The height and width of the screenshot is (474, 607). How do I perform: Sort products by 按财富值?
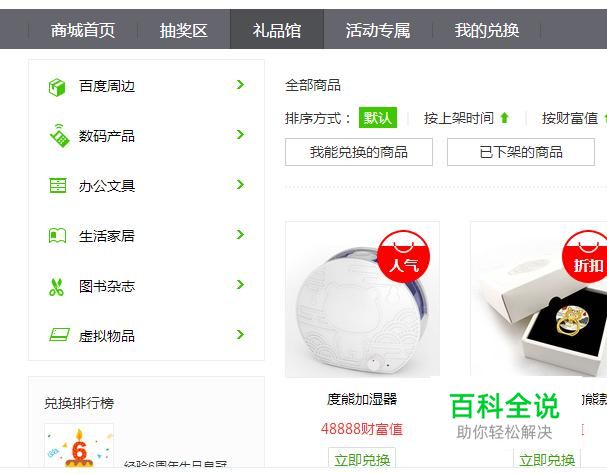574,118
